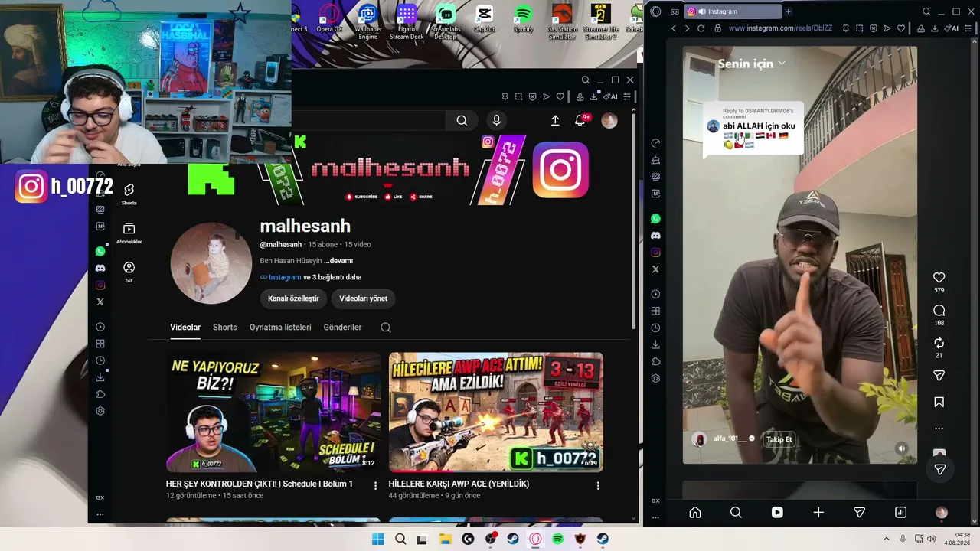Bookmark the Instagram page with the heart icon
The image size is (980, 551).
pyautogui.click(x=901, y=28)
